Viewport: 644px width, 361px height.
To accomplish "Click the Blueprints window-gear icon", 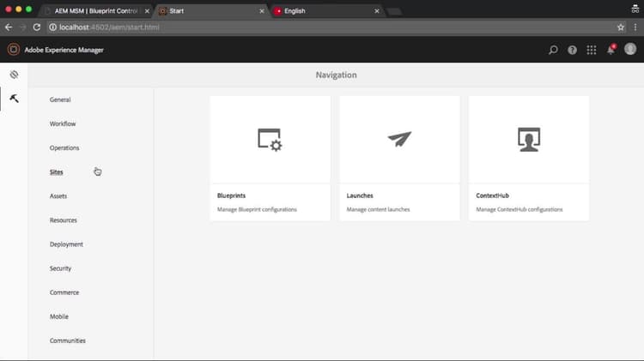I will (270, 140).
